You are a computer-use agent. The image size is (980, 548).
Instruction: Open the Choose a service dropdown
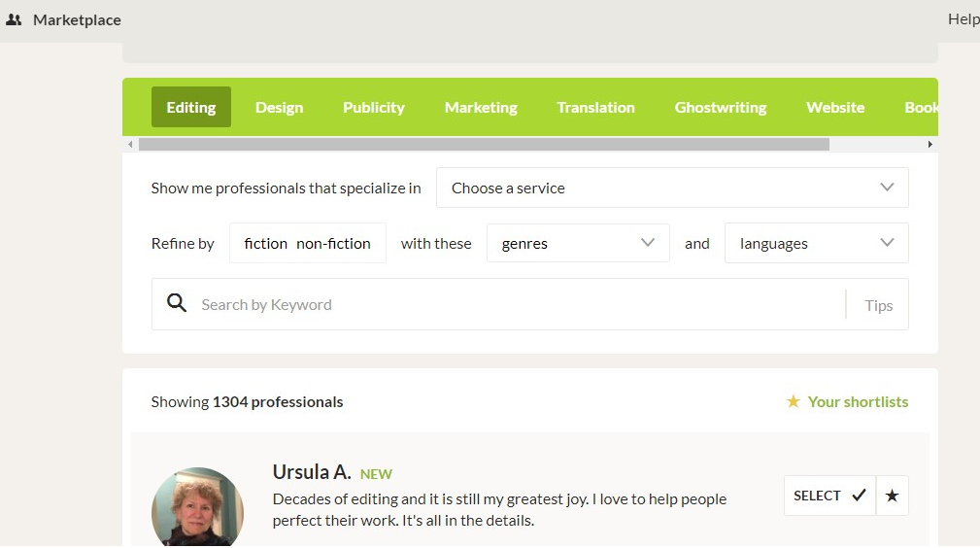tap(672, 188)
